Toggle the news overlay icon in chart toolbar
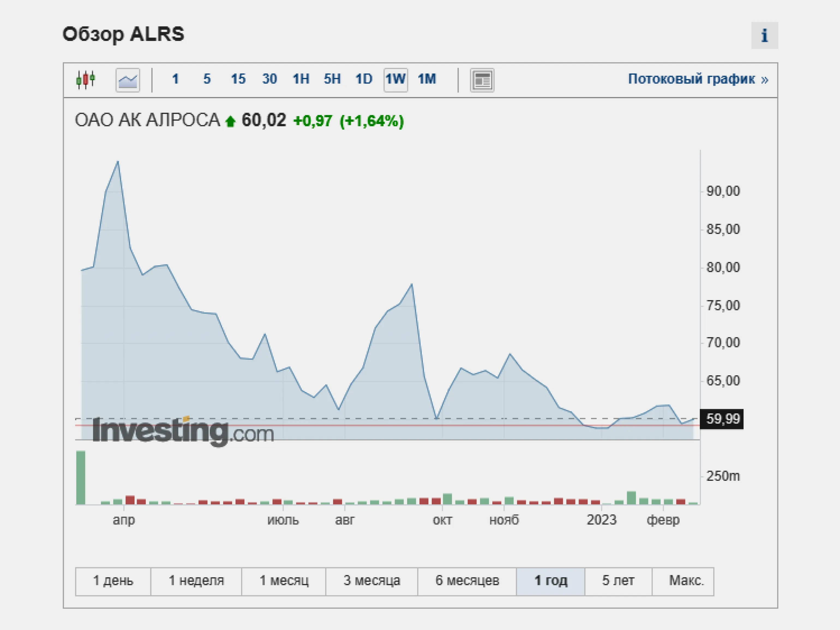 pyautogui.click(x=482, y=80)
